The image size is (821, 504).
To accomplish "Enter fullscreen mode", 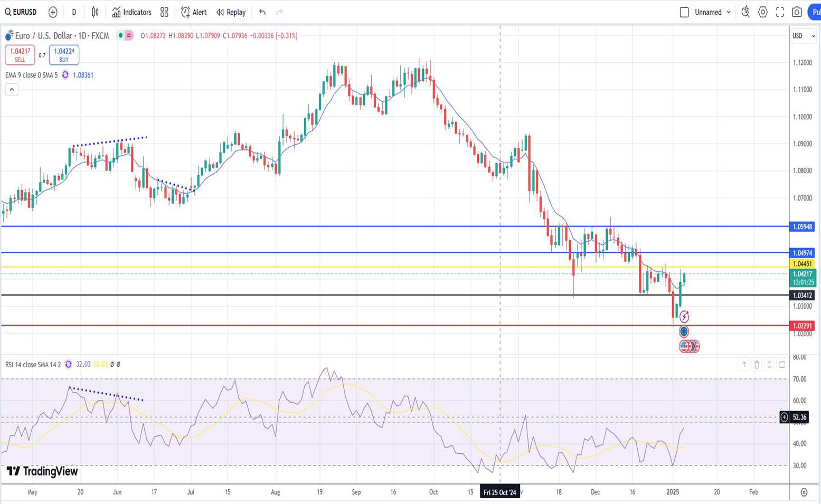I will click(x=780, y=12).
